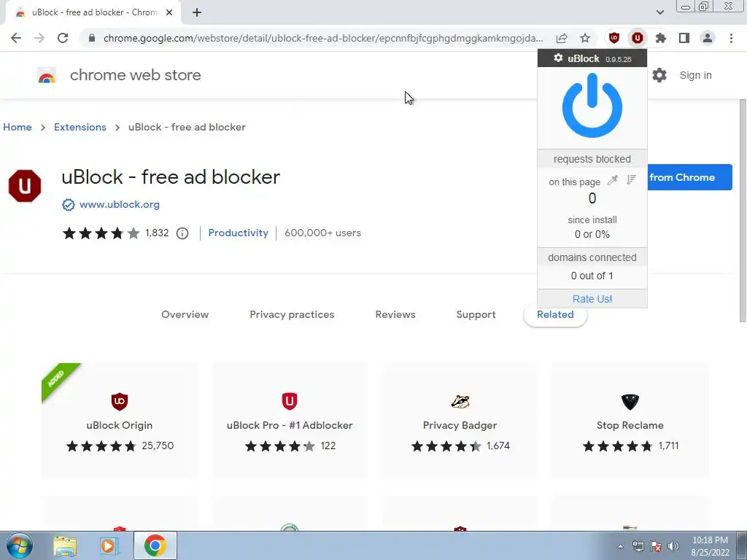Screen dimensions: 747x560
Task: Click the network status tray icon
Action: tap(638, 546)
